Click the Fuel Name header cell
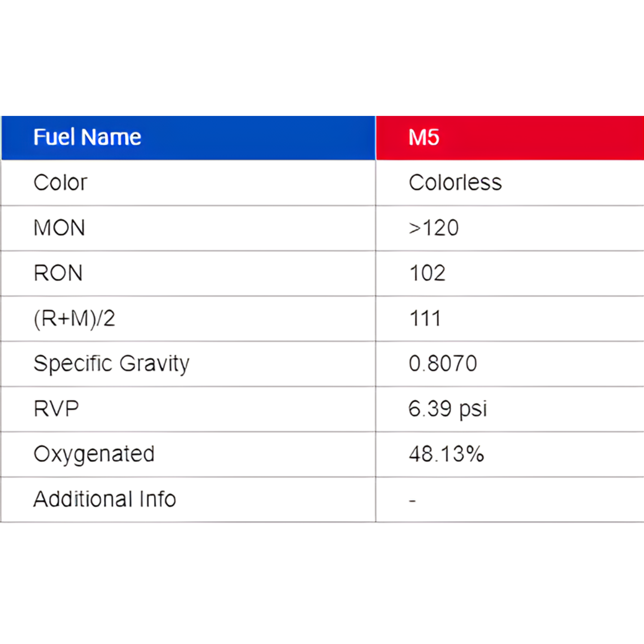Viewport: 644px width, 644px height. point(87,137)
